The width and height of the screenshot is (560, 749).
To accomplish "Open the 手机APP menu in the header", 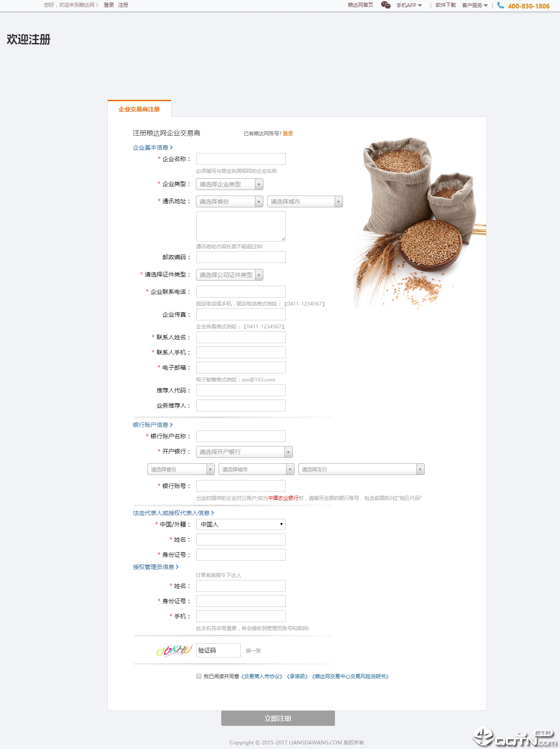I will pos(409,5).
